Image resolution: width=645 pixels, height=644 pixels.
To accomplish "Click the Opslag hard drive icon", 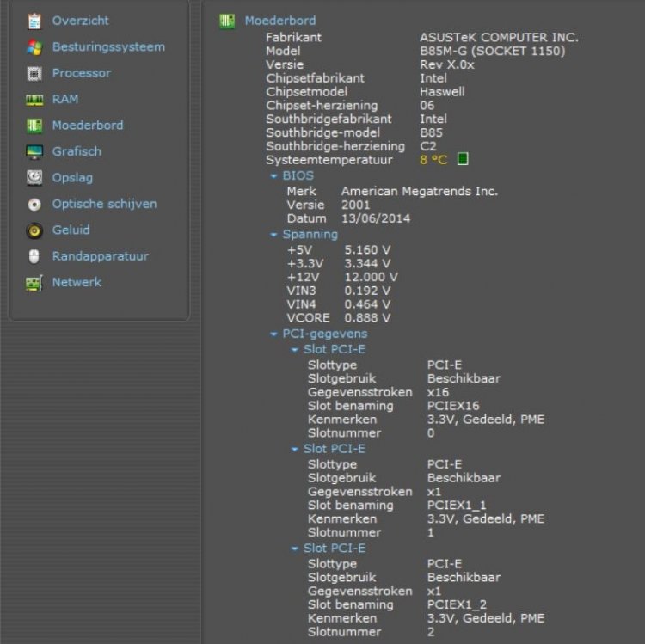I will click(34, 178).
